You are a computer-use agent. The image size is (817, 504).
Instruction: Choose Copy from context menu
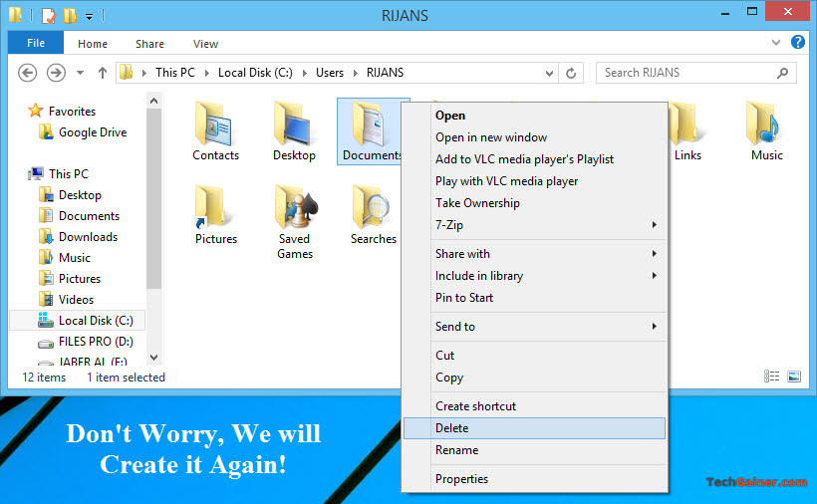(x=535, y=377)
